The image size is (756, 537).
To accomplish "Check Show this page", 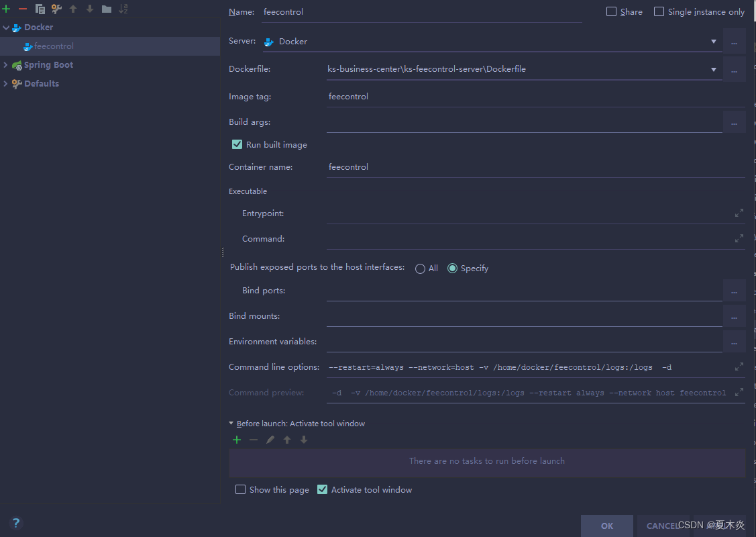I will (240, 490).
